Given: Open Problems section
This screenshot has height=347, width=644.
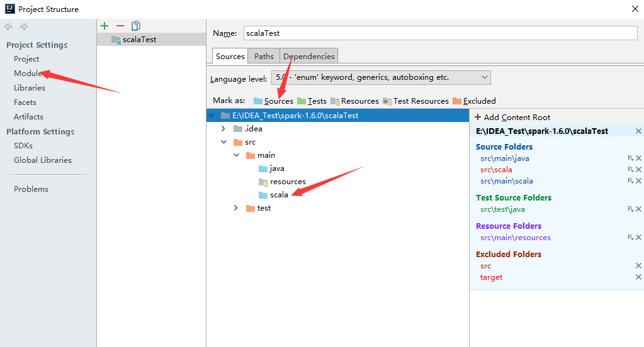Looking at the screenshot, I should (x=31, y=189).
